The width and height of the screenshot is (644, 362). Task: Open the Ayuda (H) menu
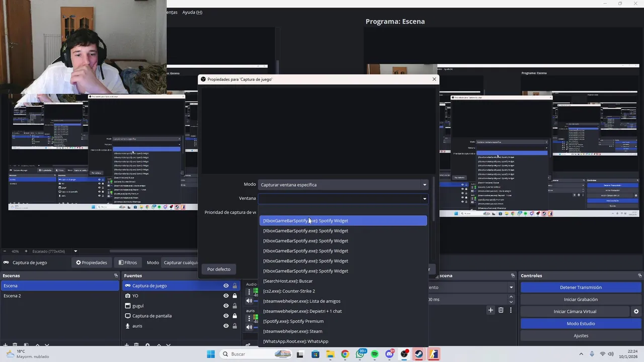(192, 12)
